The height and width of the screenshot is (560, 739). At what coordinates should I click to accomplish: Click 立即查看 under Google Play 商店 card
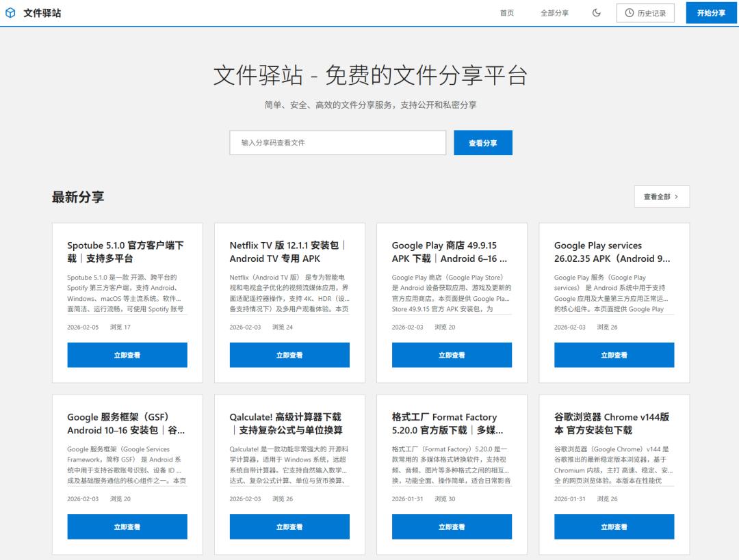tap(452, 356)
